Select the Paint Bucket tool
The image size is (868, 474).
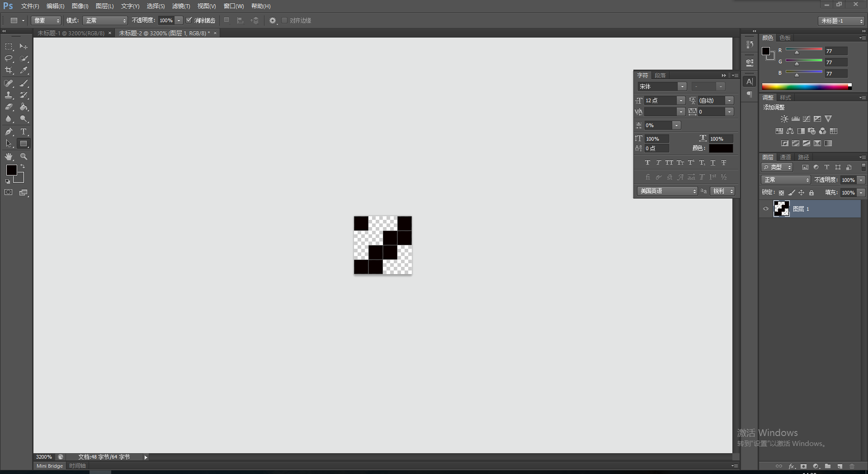24,107
